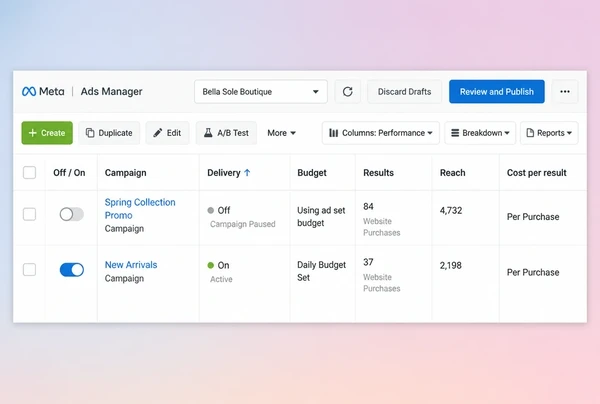Click the A/B Test flask icon
Viewport: 600px width, 404px height.
coord(208,133)
